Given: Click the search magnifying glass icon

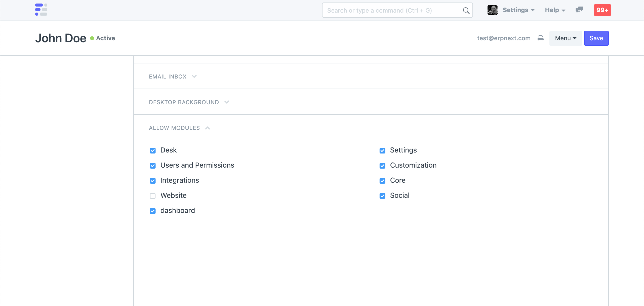Looking at the screenshot, I should [x=466, y=10].
